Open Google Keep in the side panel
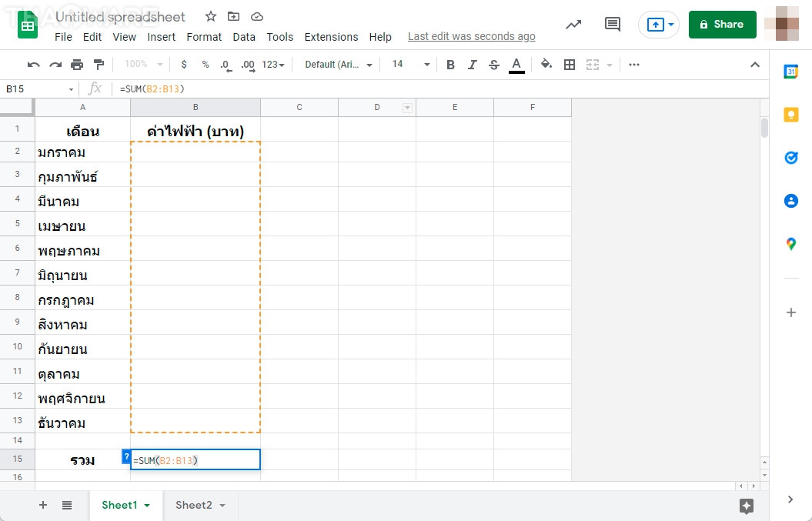812x521 pixels. (x=790, y=115)
